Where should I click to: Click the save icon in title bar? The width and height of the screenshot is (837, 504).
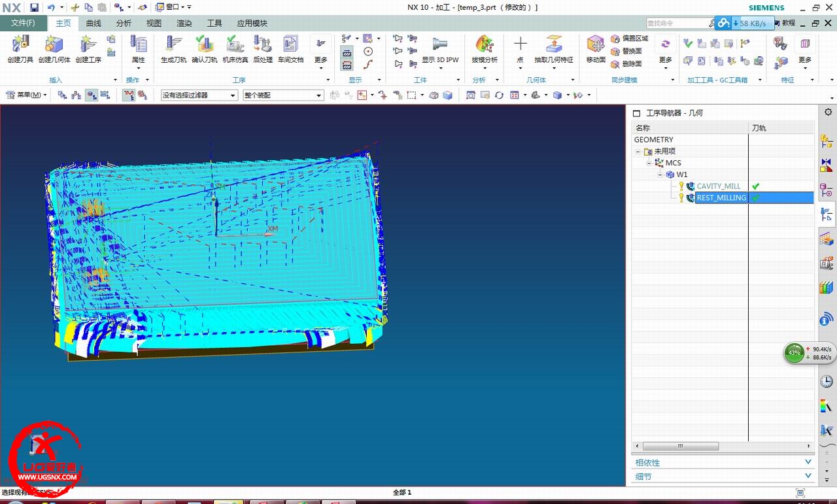(x=34, y=7)
